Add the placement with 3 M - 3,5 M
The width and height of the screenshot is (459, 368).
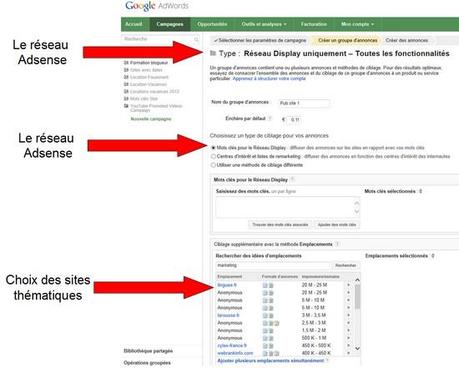349,315
